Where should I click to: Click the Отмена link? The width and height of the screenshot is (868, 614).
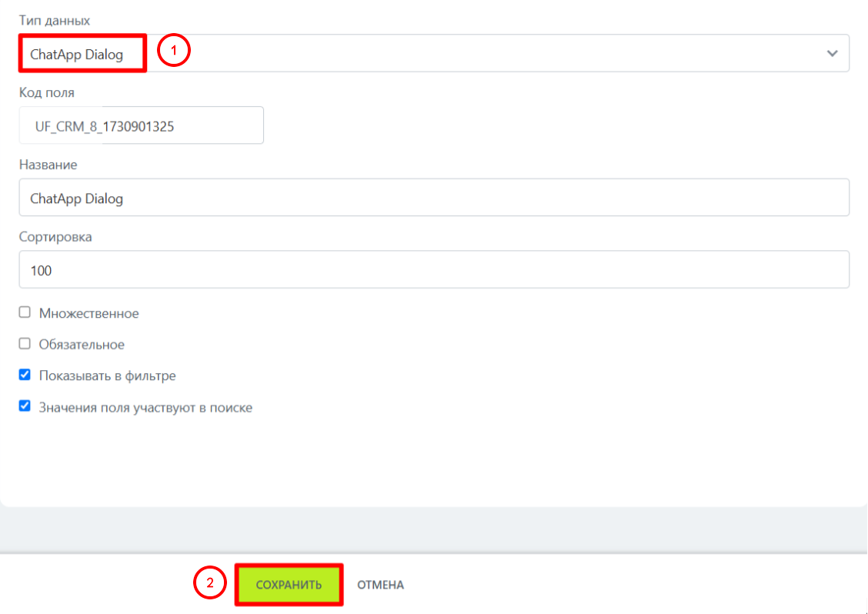click(x=380, y=585)
